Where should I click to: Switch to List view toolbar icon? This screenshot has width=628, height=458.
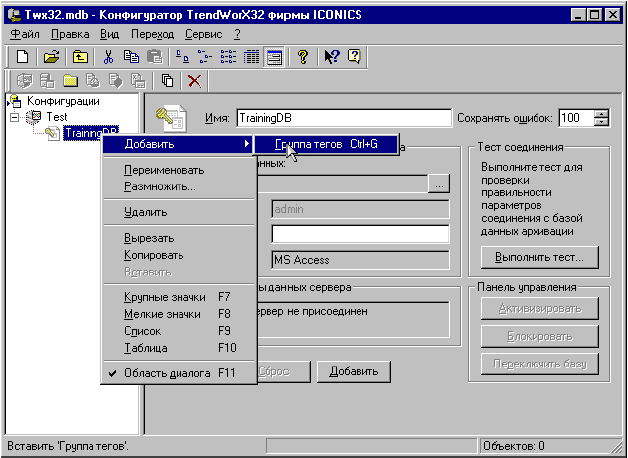tap(228, 57)
